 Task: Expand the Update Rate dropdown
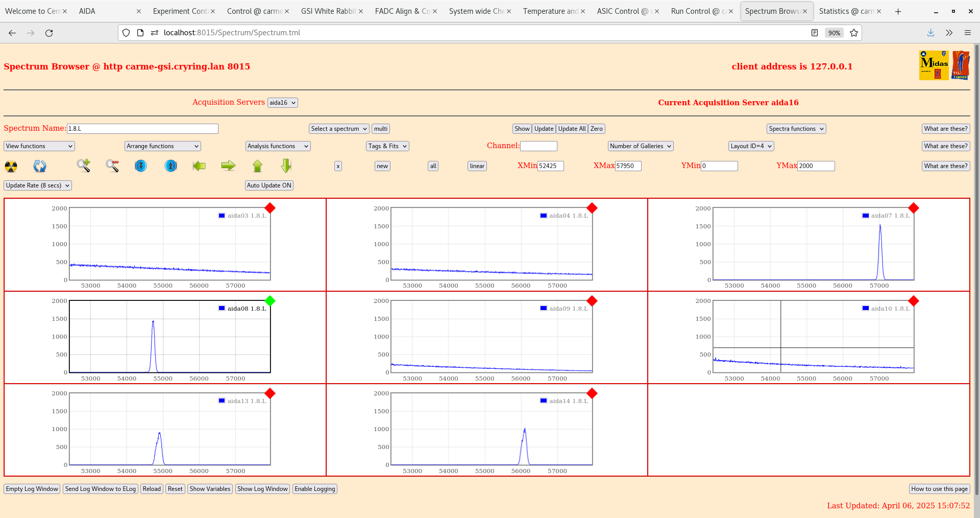38,185
